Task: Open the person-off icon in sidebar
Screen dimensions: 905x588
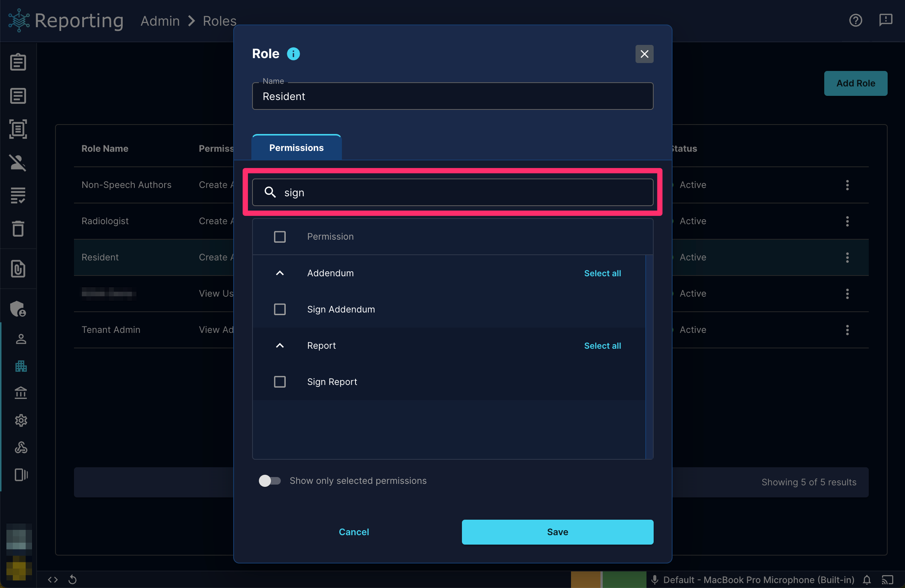Action: (18, 163)
